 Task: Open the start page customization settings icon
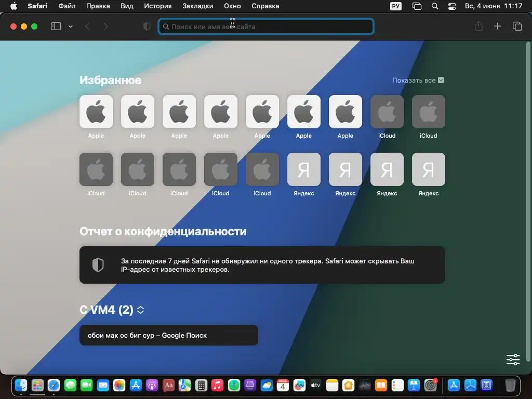pyautogui.click(x=513, y=360)
